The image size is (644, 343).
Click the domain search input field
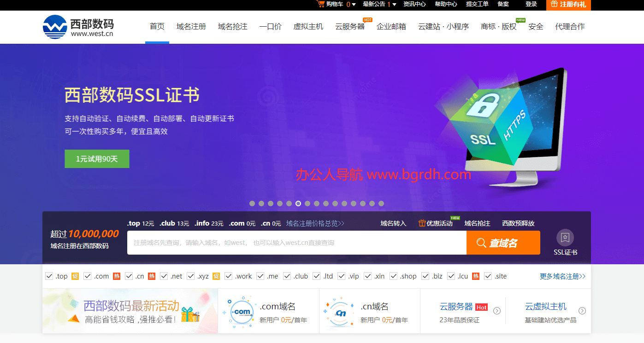point(297,243)
